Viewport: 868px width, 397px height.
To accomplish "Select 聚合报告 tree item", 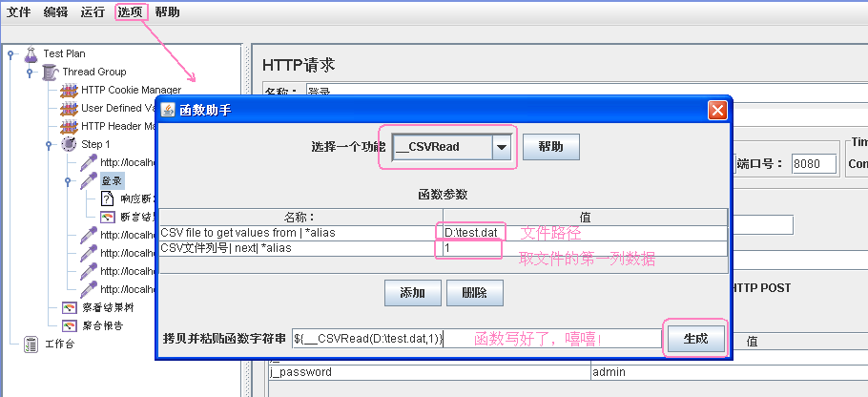I will click(x=102, y=325).
